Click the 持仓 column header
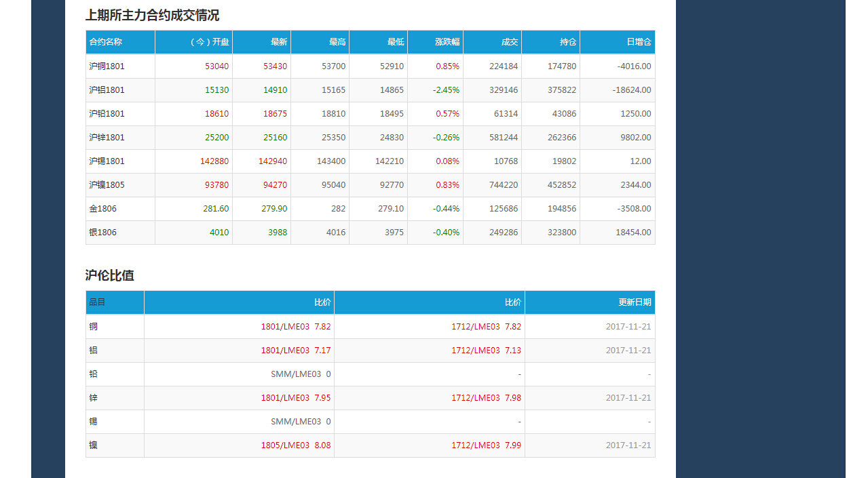The width and height of the screenshot is (868, 478). click(x=568, y=42)
